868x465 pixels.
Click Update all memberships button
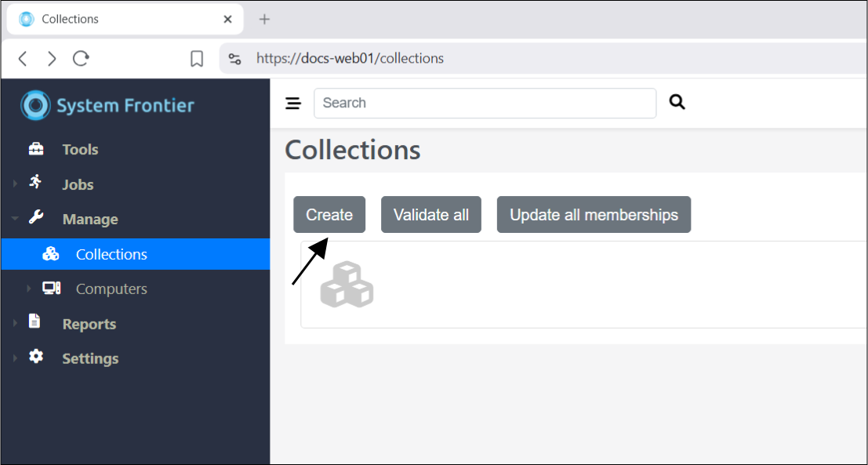point(594,215)
